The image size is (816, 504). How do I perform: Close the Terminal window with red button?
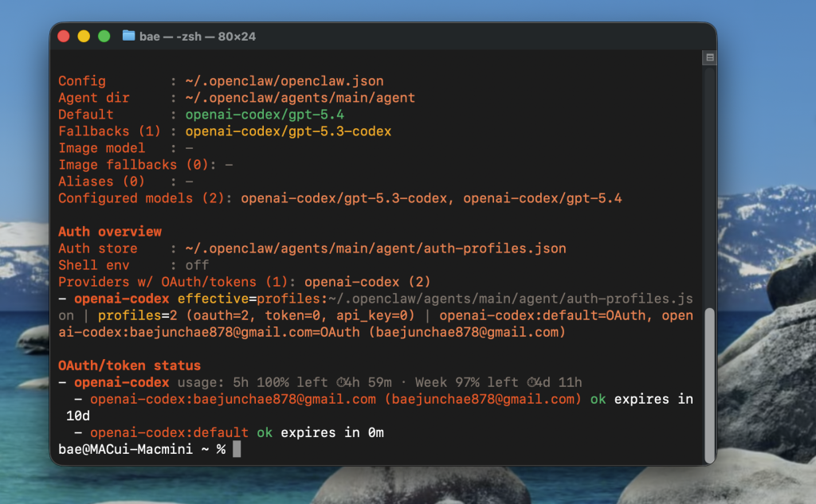65,37
